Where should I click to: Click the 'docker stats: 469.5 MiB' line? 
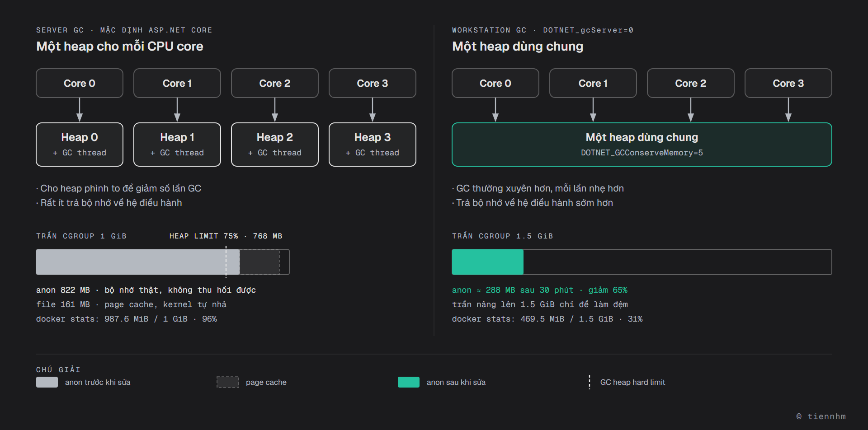tap(547, 319)
